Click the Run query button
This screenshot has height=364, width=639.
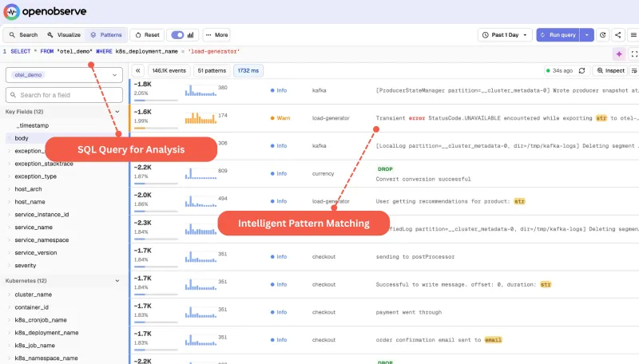[x=558, y=35]
